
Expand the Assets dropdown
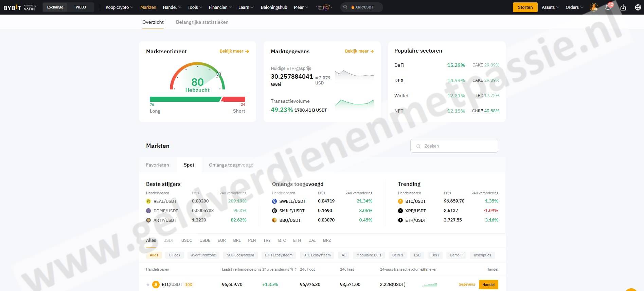[x=550, y=7]
